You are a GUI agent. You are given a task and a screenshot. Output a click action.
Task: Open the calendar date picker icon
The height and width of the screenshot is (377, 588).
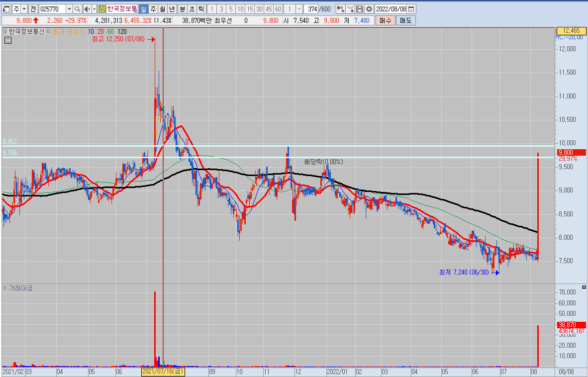pos(411,9)
